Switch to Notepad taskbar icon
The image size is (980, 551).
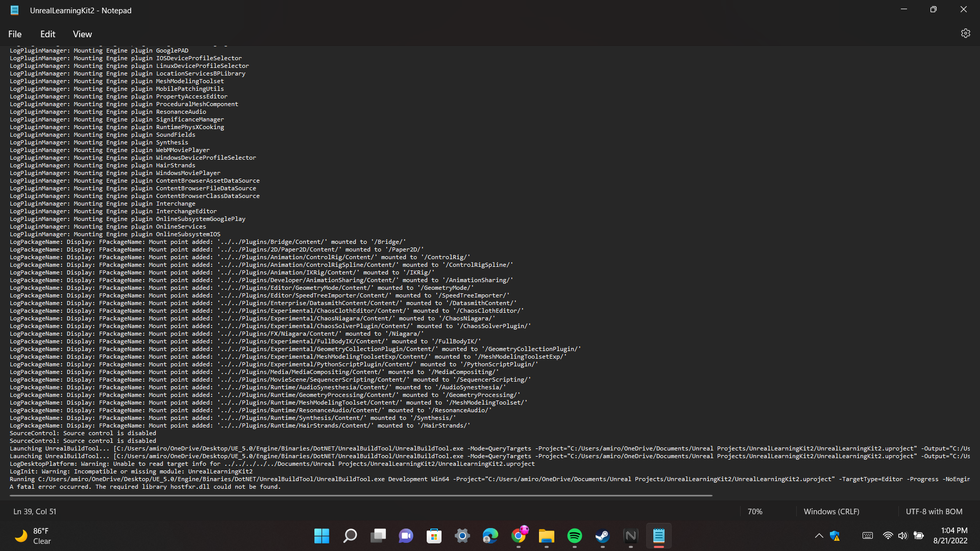659,536
